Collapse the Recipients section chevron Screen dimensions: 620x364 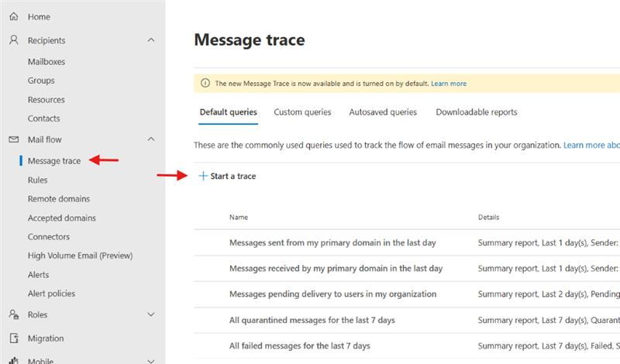[151, 40]
